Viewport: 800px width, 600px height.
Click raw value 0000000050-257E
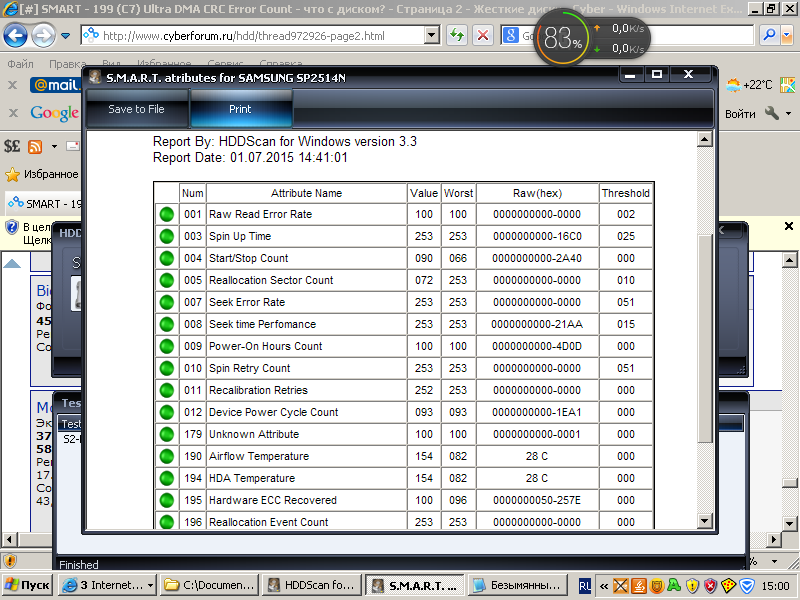point(537,500)
